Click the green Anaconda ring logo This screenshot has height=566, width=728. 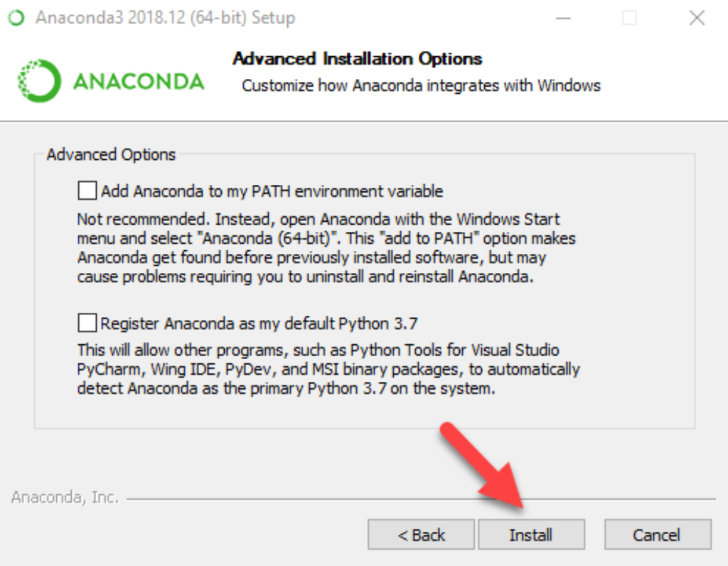36,80
